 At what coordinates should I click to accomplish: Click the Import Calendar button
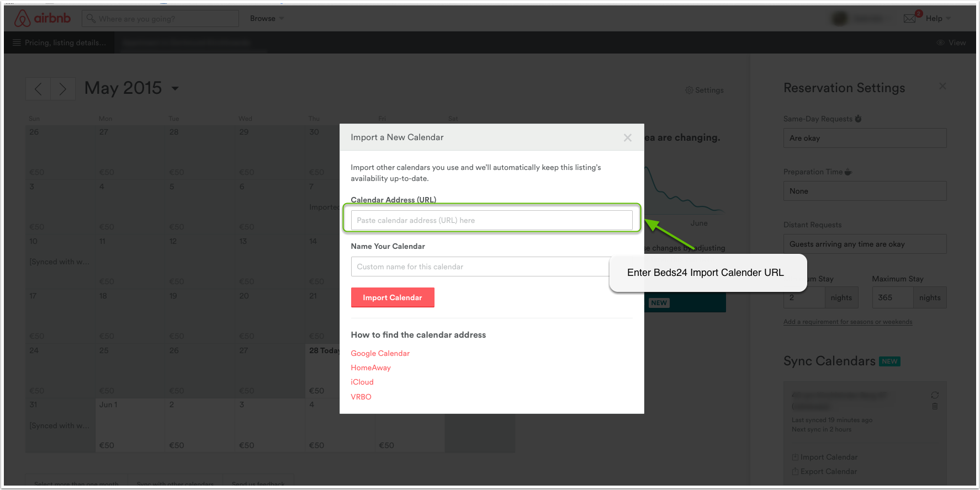pos(393,297)
